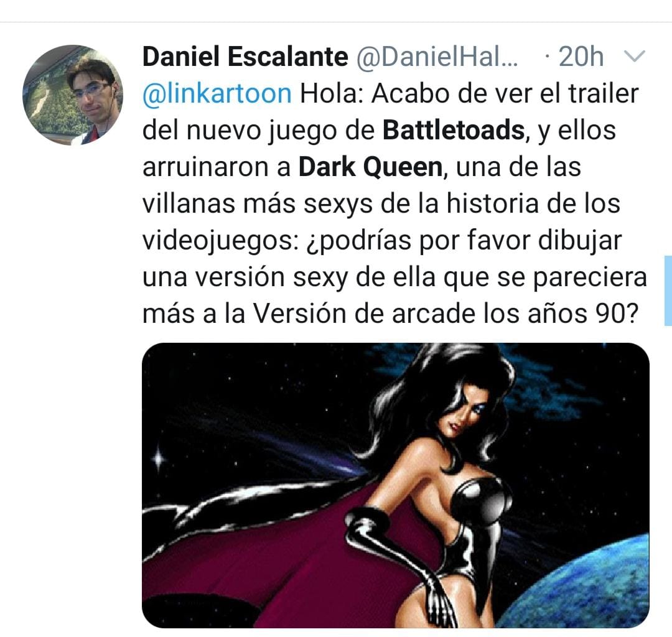This screenshot has height=637, width=672.
Task: Click the blue scrollbar indicator
Action: [x=668, y=291]
